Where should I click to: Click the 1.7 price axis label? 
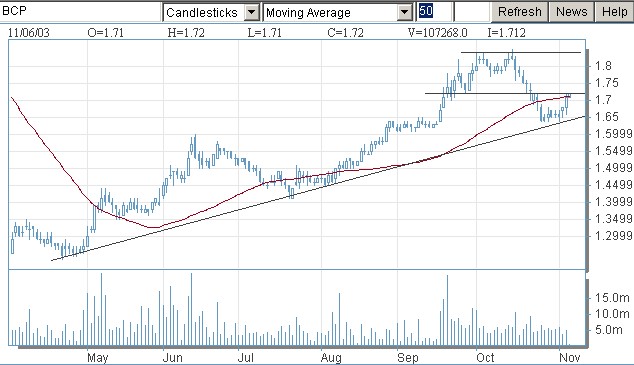tap(603, 100)
